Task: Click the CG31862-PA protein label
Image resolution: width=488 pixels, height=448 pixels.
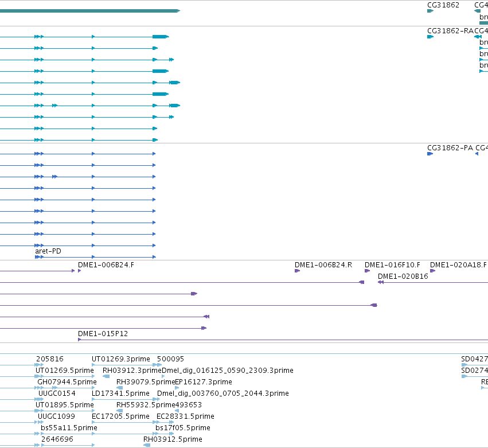Action: click(x=450, y=148)
